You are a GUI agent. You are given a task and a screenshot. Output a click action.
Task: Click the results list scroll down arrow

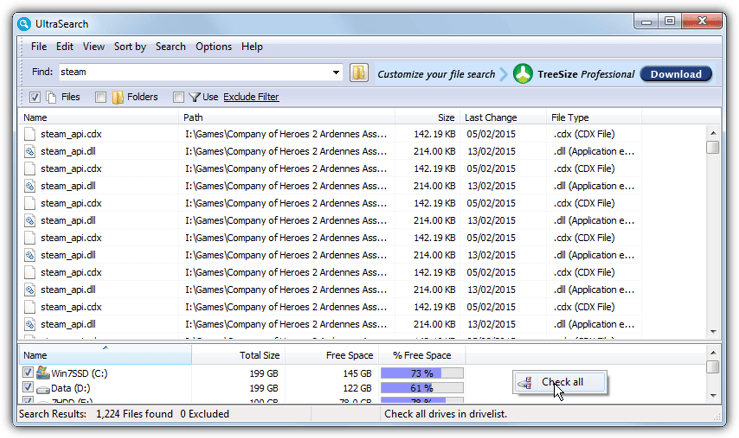pyautogui.click(x=713, y=331)
